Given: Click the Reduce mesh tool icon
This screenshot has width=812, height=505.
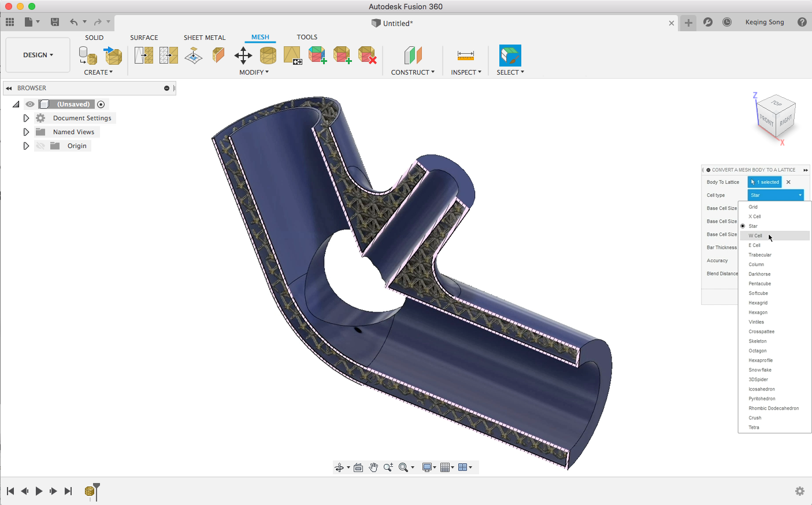Looking at the screenshot, I should tap(169, 56).
